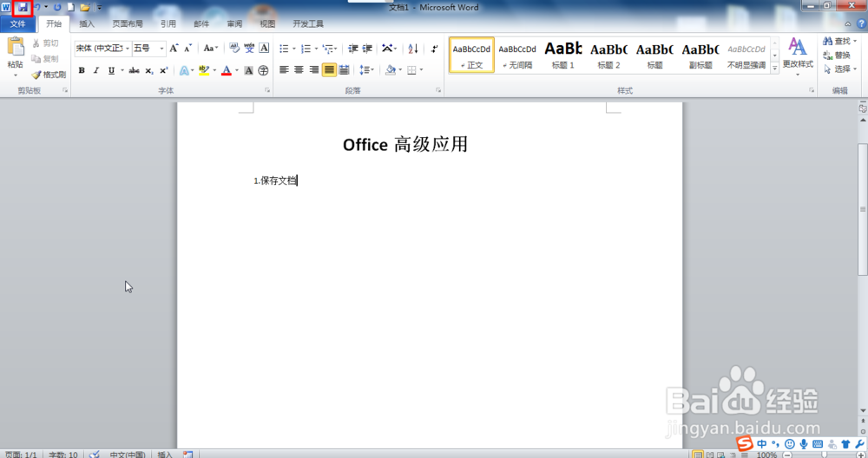Center the text alignment

pyautogui.click(x=299, y=69)
